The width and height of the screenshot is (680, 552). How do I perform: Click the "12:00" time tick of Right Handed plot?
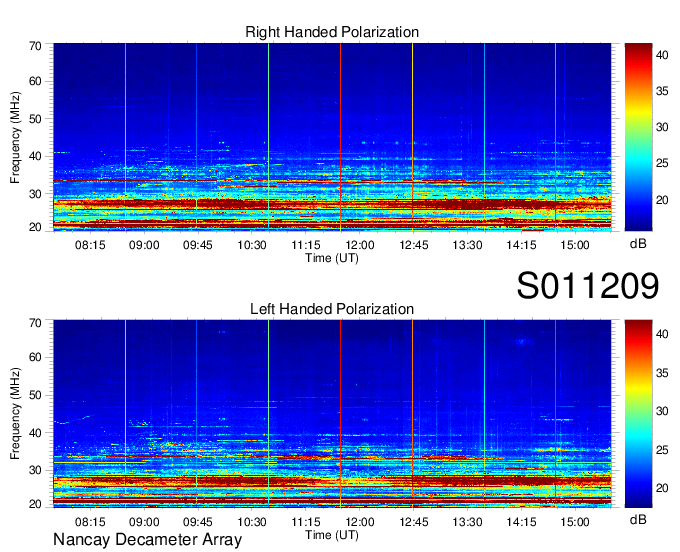coord(360,245)
